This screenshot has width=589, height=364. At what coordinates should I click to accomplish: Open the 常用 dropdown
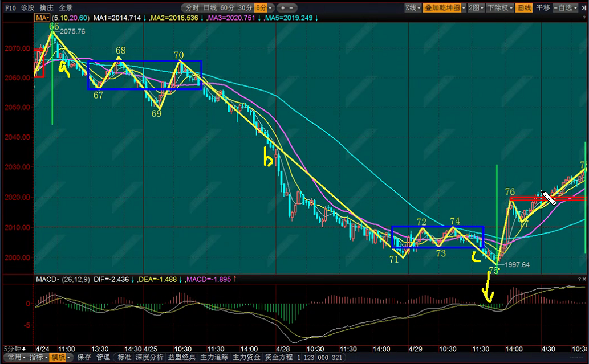pos(17,357)
